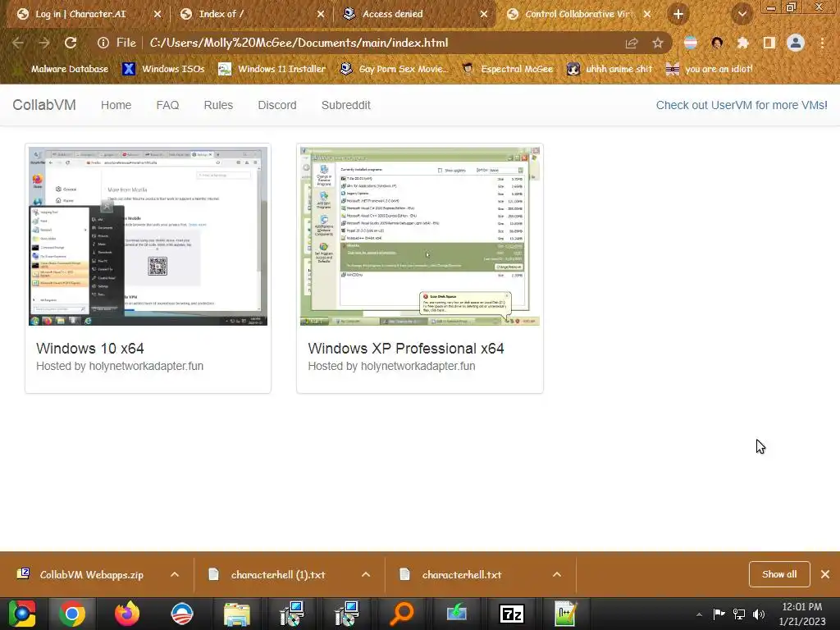
Task: Click the network tray icon
Action: 739,614
